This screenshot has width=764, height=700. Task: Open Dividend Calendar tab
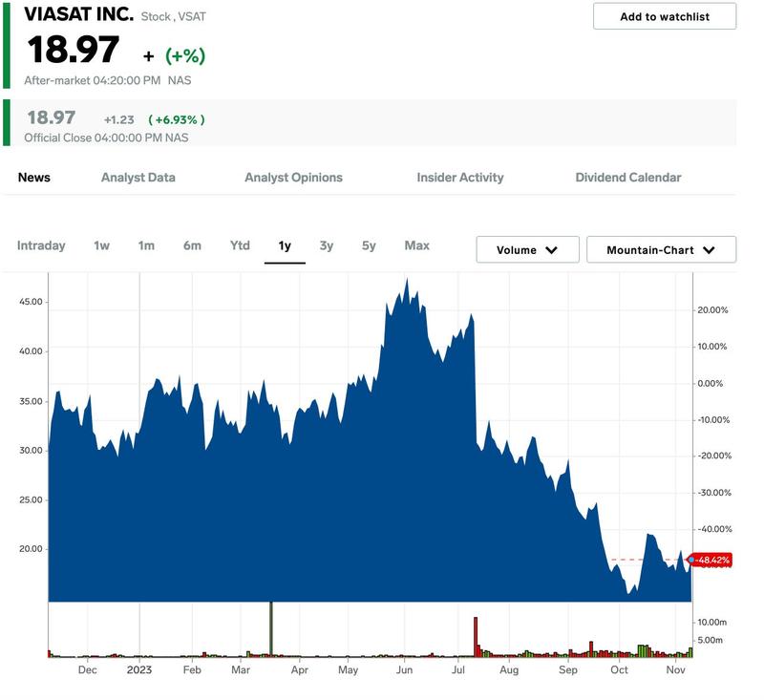pyautogui.click(x=628, y=178)
